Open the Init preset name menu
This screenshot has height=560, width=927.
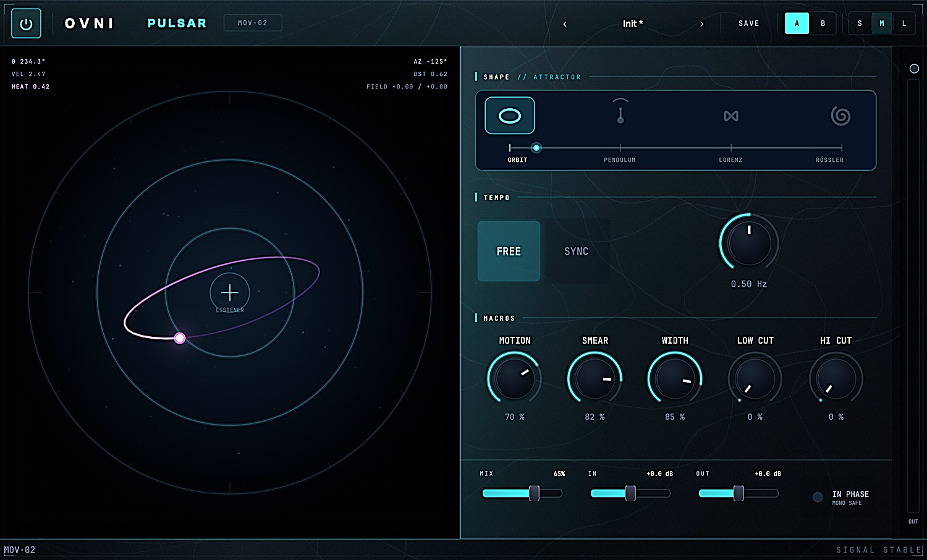[x=633, y=23]
